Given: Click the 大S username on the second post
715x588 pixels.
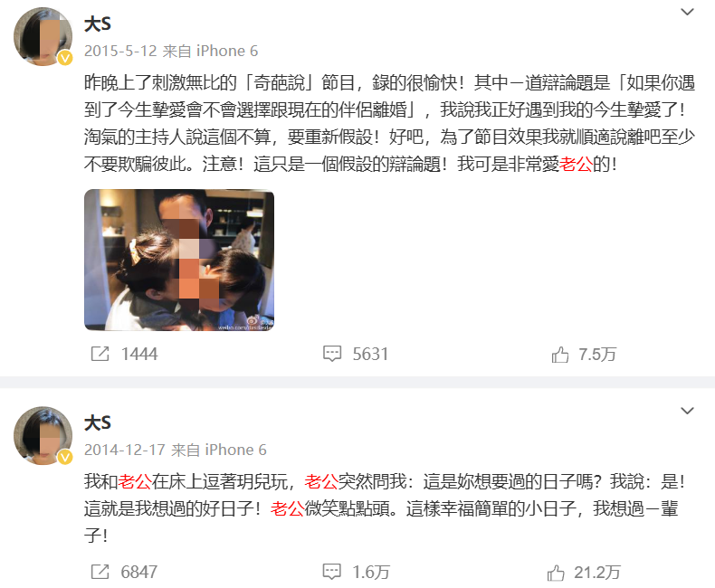Looking at the screenshot, I should click(x=98, y=422).
